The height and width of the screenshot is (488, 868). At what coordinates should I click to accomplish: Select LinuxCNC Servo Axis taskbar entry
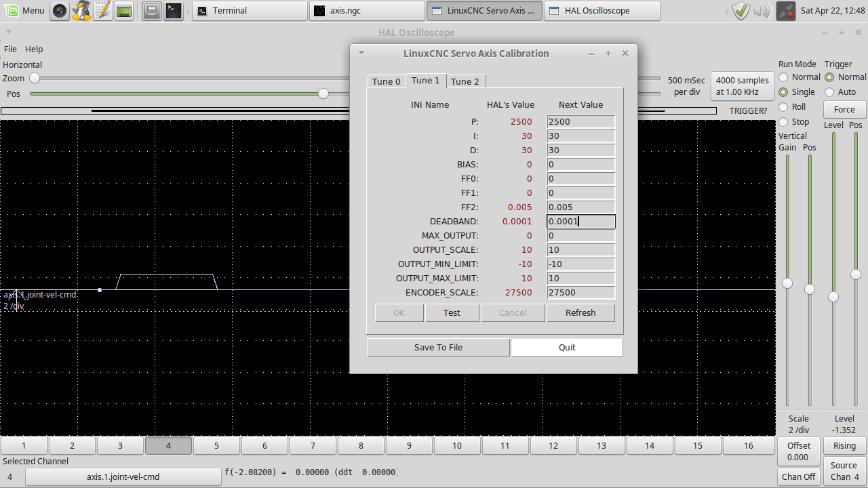point(484,10)
